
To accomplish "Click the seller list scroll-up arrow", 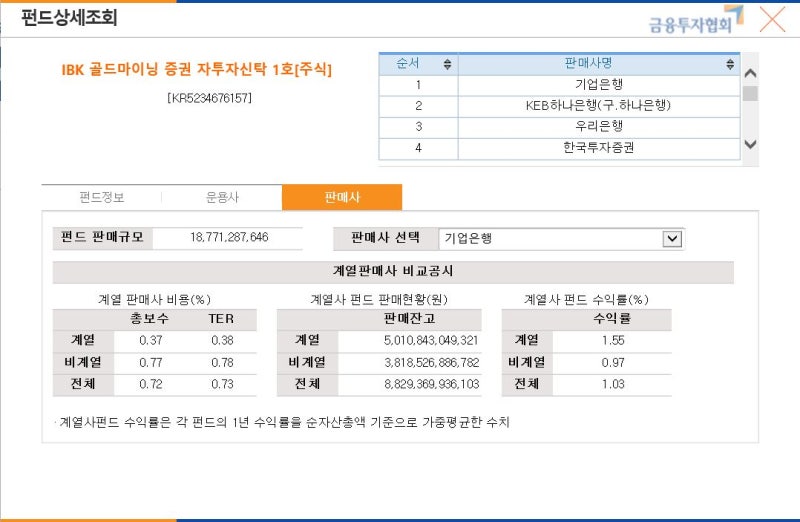I will [750, 73].
